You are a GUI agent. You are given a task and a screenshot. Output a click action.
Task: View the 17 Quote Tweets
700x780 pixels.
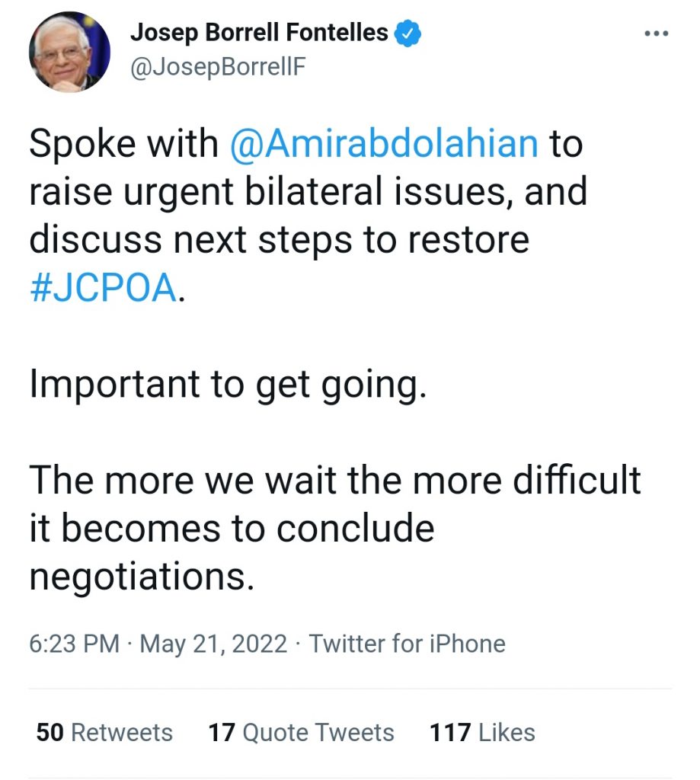301,733
